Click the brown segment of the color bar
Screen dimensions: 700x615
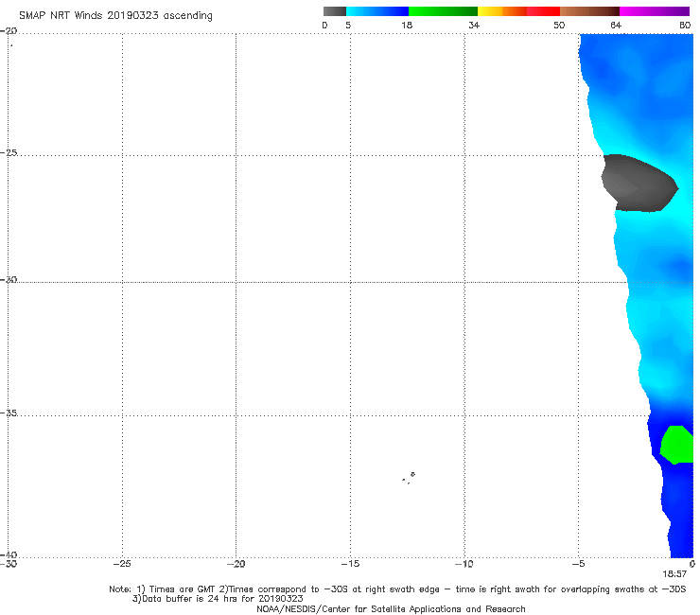tap(589, 11)
